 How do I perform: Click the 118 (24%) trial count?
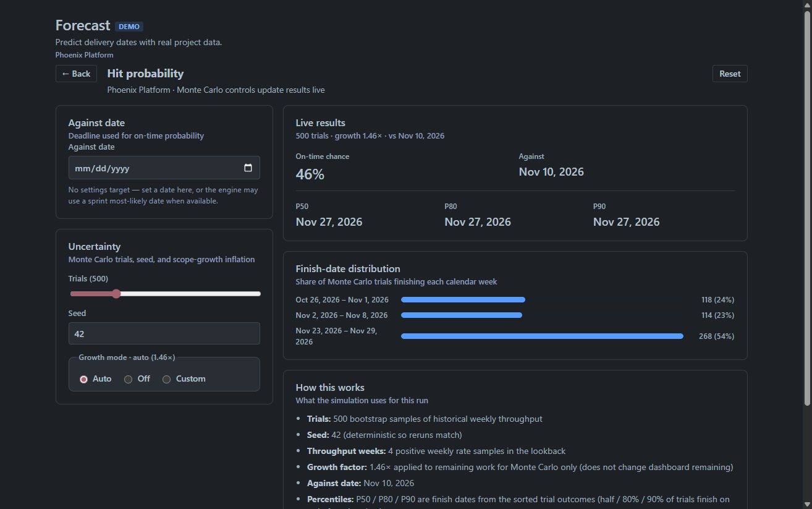tap(718, 300)
